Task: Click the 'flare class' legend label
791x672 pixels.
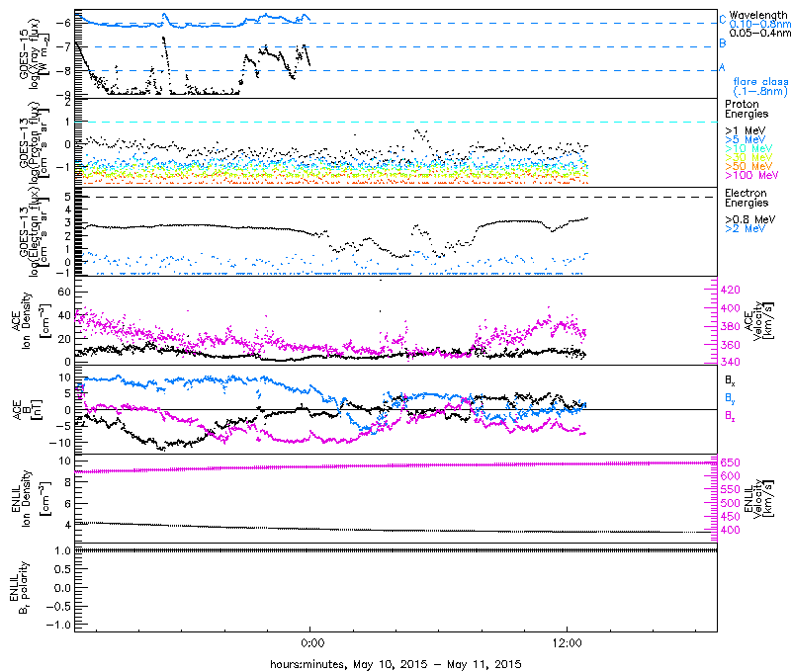Action: (x=760, y=81)
